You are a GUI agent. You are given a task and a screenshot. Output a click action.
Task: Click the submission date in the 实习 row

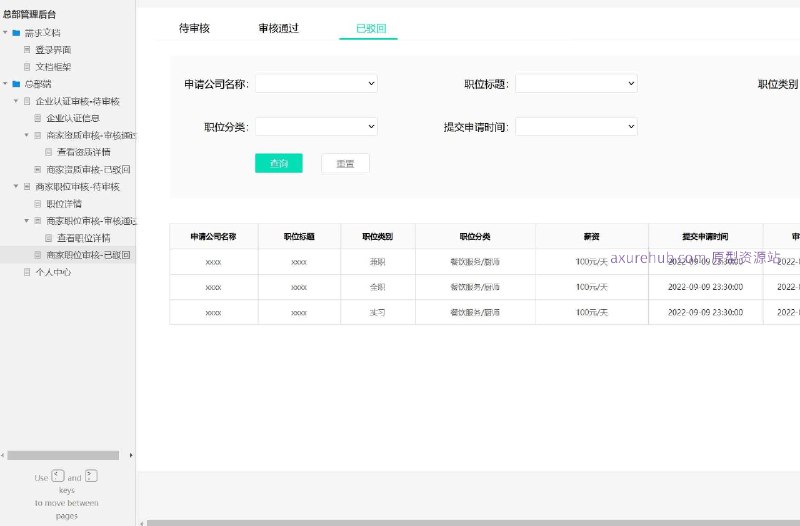coord(706,312)
